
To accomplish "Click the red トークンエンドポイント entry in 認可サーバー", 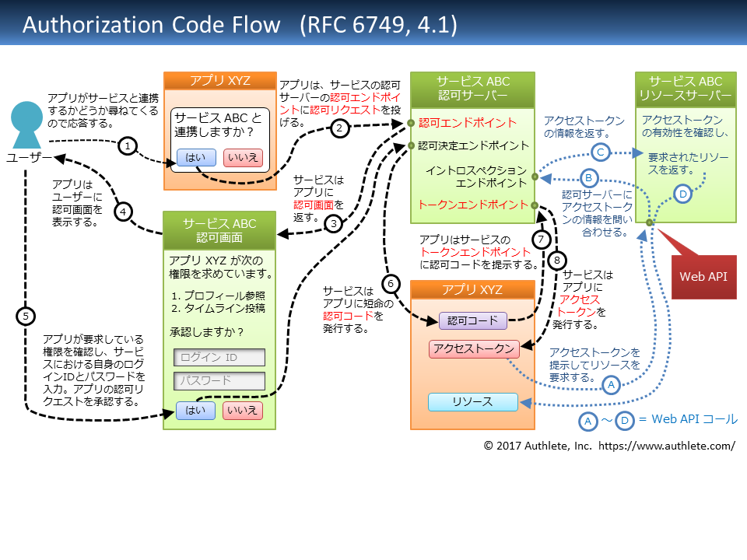I will click(473, 205).
